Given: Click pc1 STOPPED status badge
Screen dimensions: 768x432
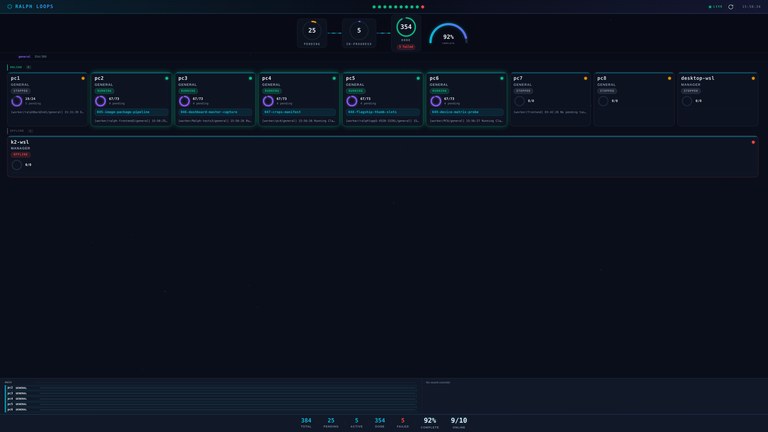Looking at the screenshot, I should click(21, 91).
